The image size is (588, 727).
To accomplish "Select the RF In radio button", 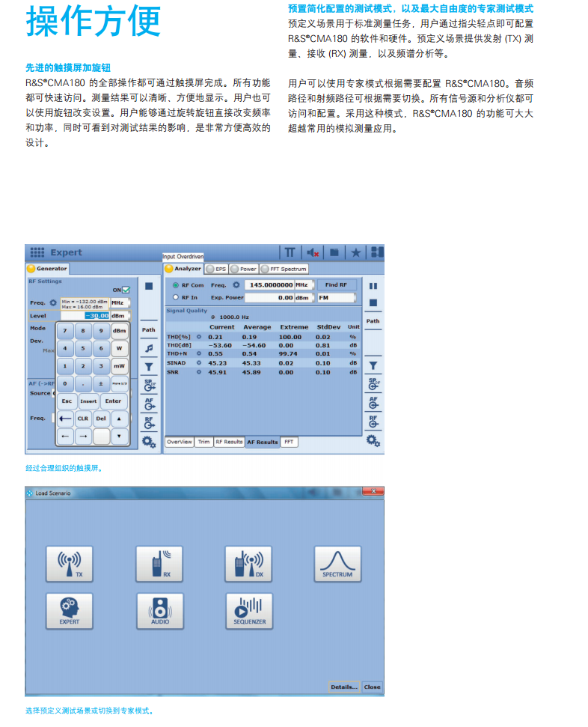I will pyautogui.click(x=176, y=297).
